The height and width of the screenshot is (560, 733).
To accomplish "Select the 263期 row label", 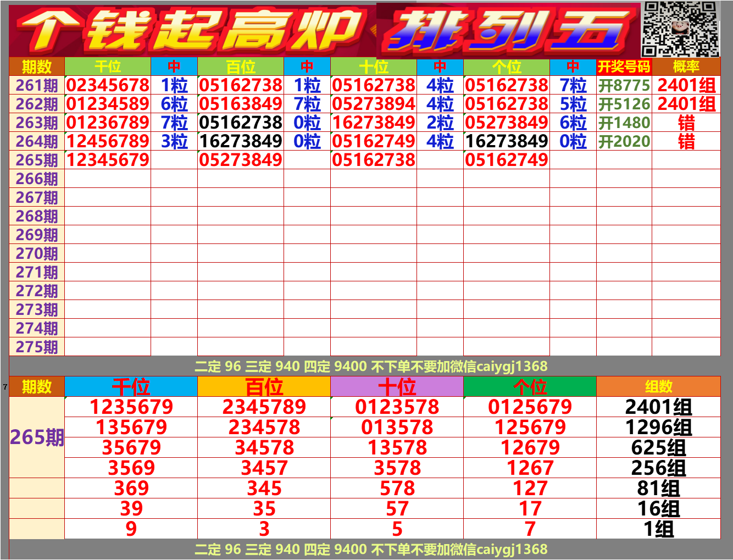I will pyautogui.click(x=36, y=122).
